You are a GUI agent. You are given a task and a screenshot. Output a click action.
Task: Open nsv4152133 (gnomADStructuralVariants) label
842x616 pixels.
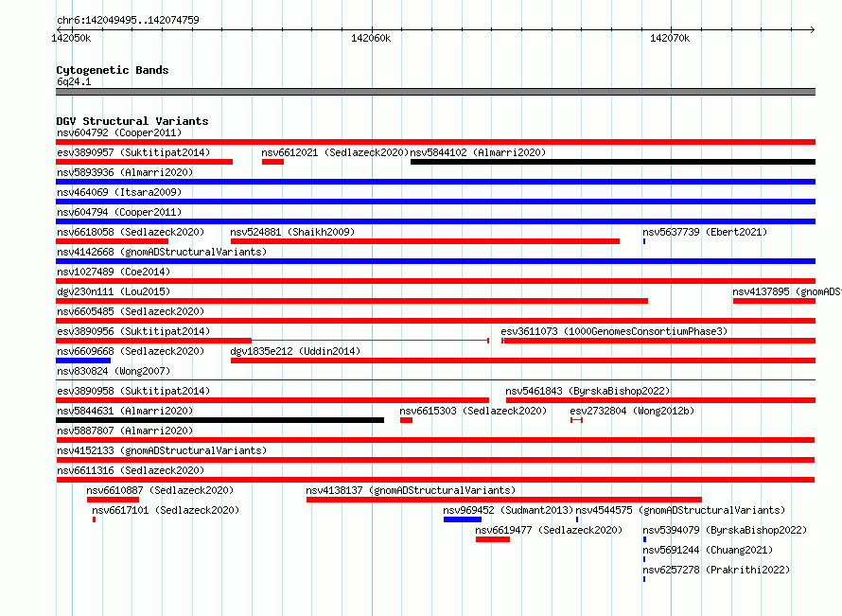tap(162, 450)
